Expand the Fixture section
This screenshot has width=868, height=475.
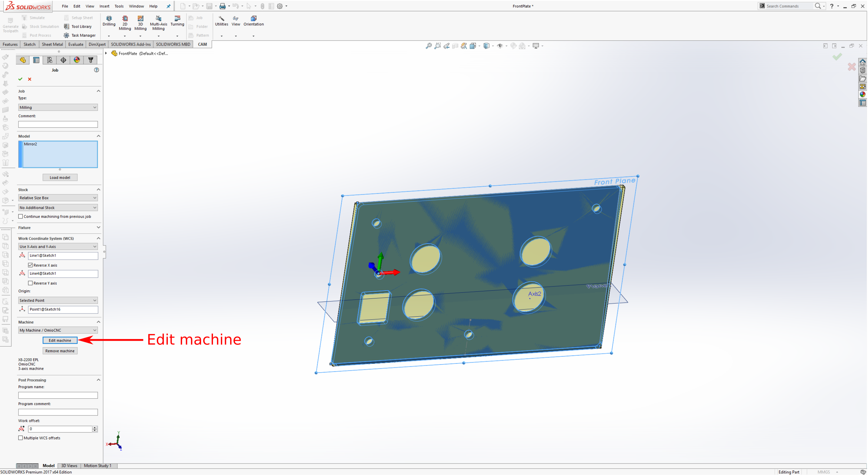99,227
